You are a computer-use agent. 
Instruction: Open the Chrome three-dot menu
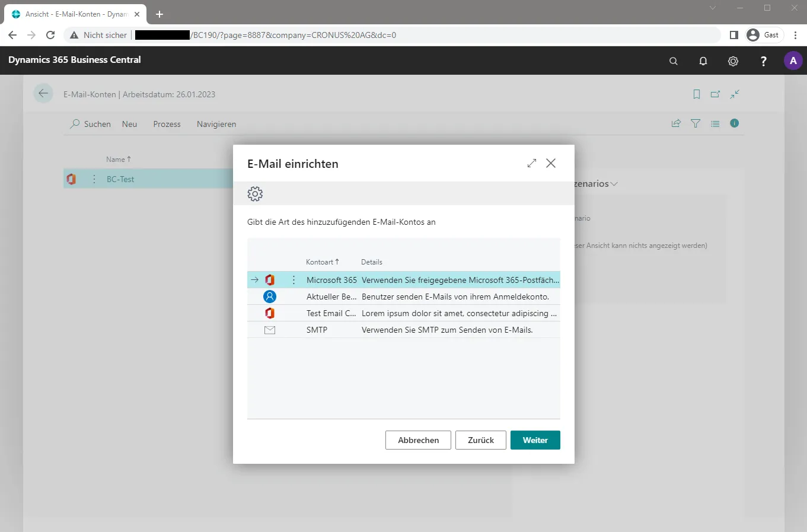796,35
